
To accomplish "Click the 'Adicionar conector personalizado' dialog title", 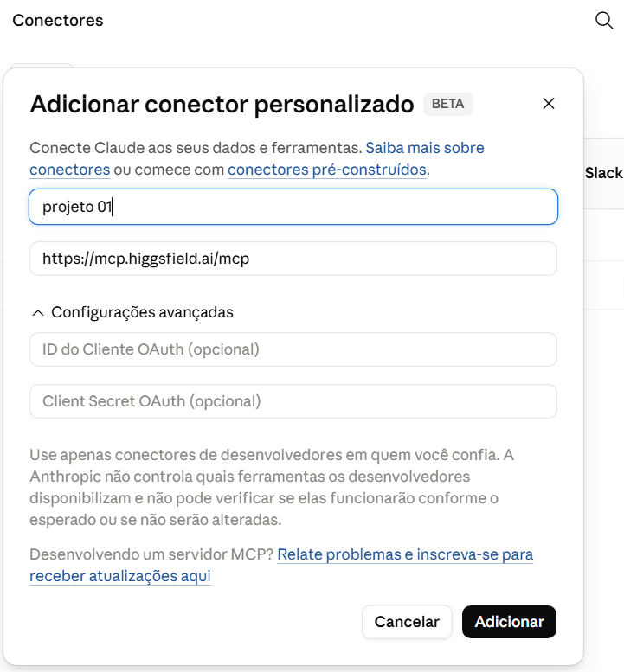I will [222, 104].
